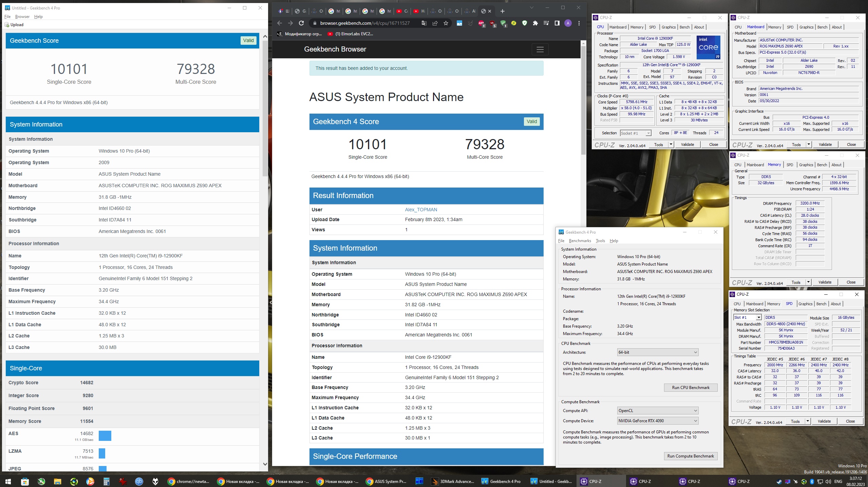The height and width of the screenshot is (487, 868).
Task: Click Chrome's forward navigation arrow
Action: click(290, 23)
